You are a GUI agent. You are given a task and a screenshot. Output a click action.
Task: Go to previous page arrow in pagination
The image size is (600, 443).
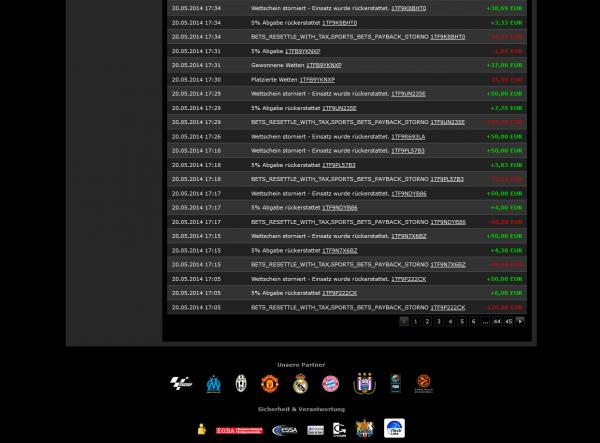[x=404, y=321]
